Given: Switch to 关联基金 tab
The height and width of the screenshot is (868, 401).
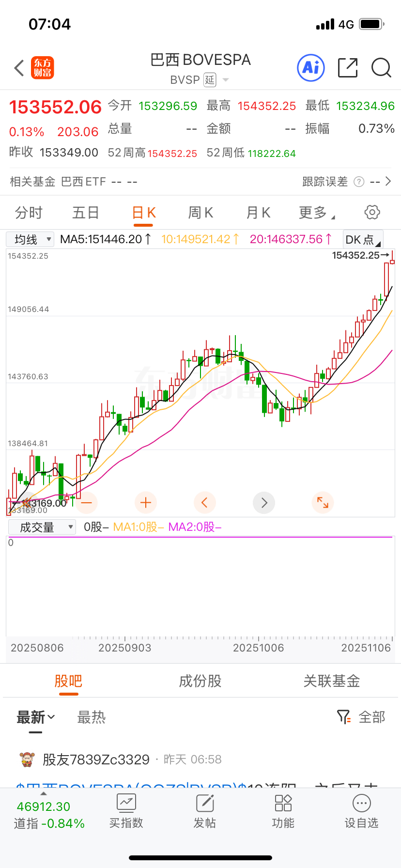Looking at the screenshot, I should [332, 681].
